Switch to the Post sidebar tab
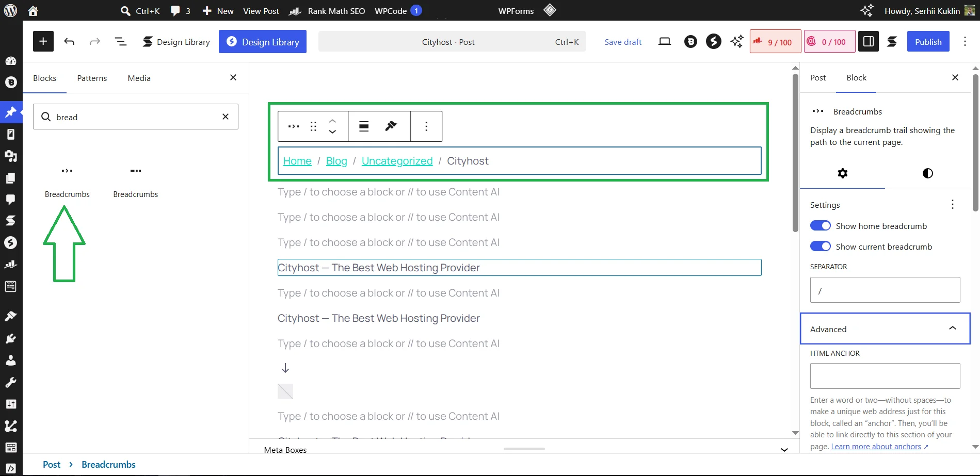980x476 pixels. click(818, 77)
